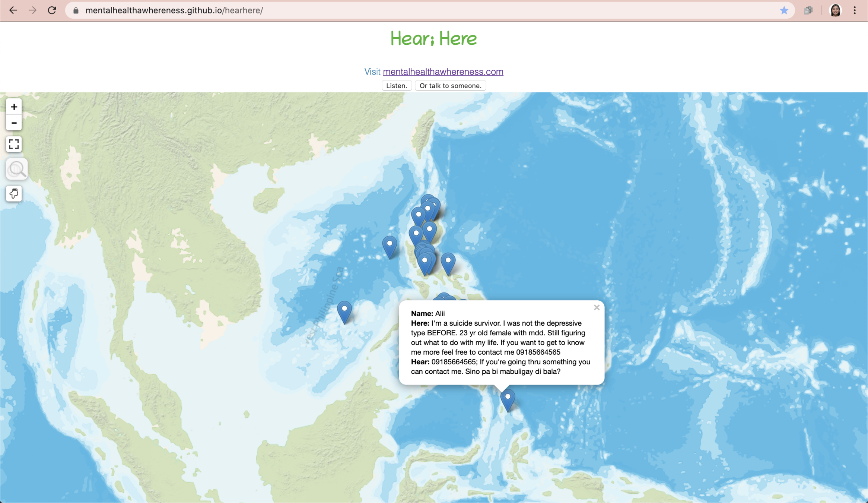
Task: Open mentalhealthawhereness.com link
Action: [443, 72]
